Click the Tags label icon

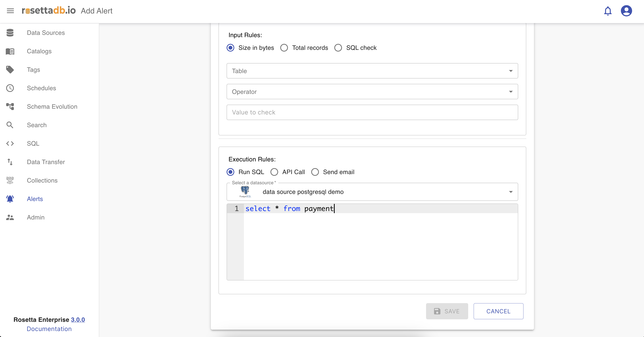(x=10, y=70)
